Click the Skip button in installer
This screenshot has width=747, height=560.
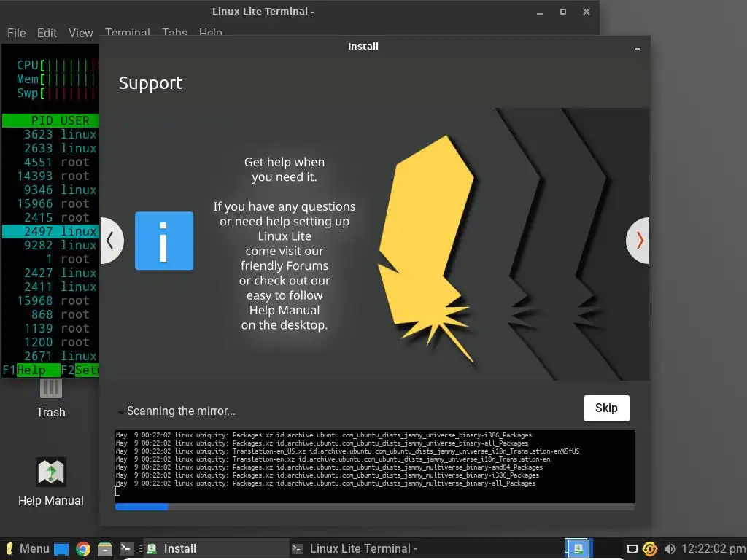point(606,408)
